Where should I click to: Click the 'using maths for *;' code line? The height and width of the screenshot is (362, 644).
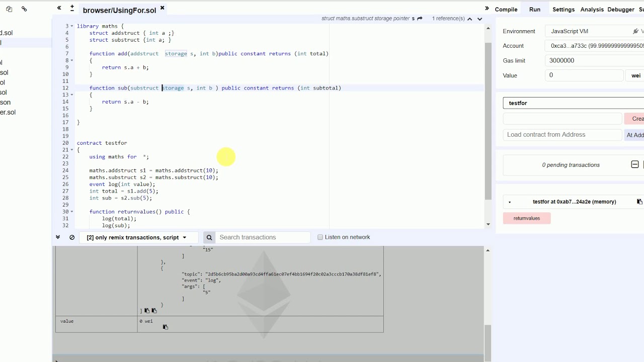(119, 157)
